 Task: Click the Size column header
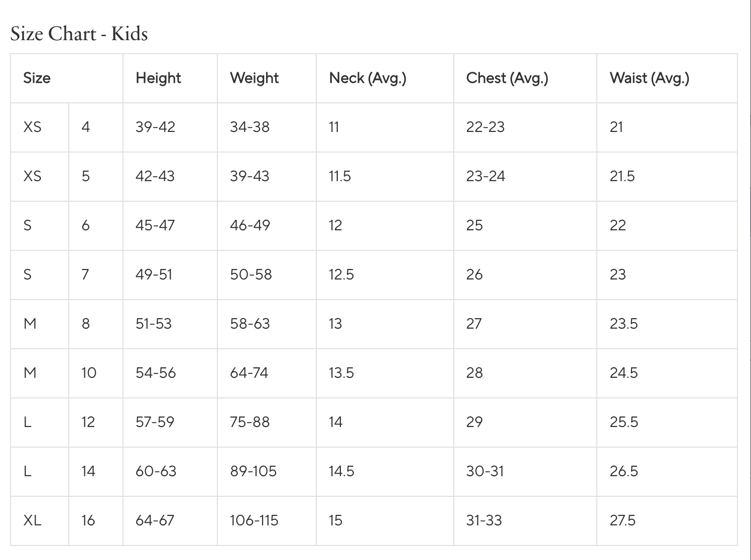point(37,78)
